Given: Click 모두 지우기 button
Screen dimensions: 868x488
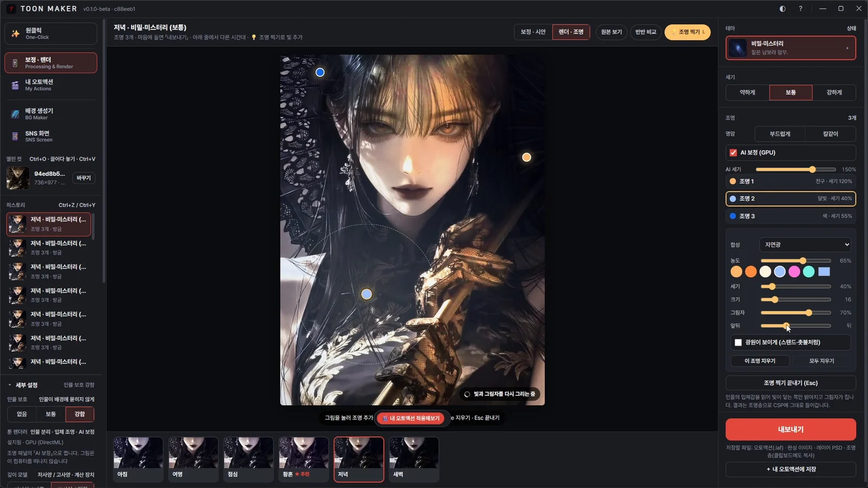Looking at the screenshot, I should coord(822,361).
